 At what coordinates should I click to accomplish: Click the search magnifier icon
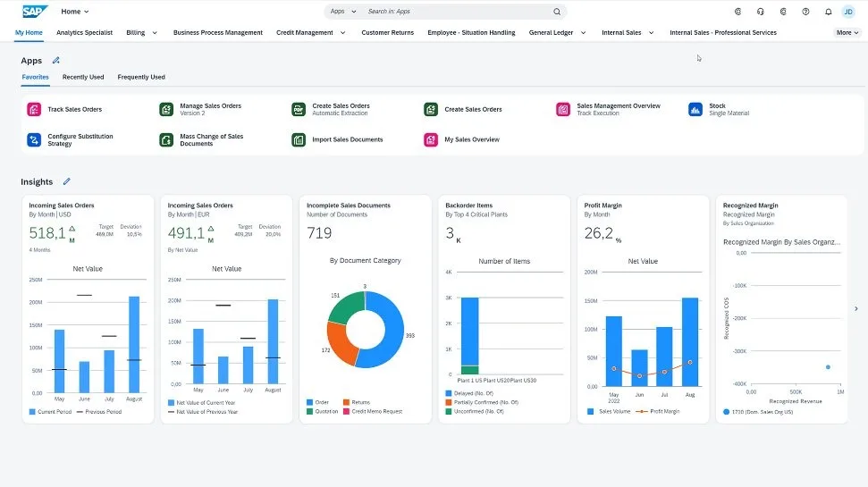pyautogui.click(x=557, y=11)
